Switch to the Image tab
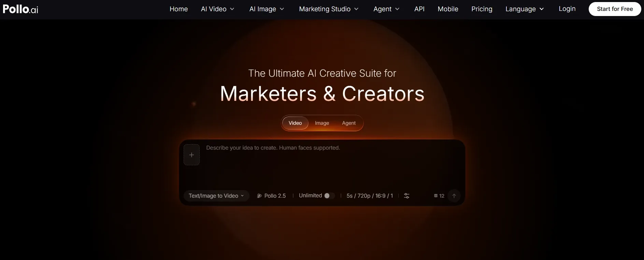Screen dimensions: 644x260 (322, 123)
